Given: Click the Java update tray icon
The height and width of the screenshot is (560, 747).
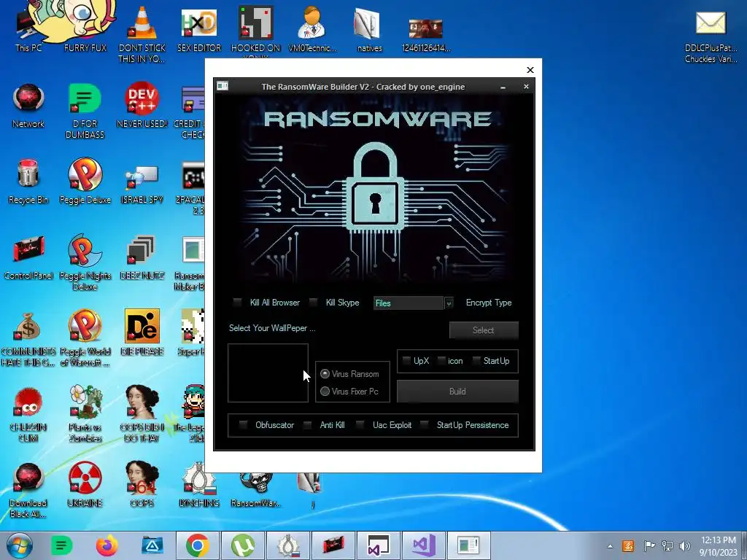Looking at the screenshot, I should (628, 545).
